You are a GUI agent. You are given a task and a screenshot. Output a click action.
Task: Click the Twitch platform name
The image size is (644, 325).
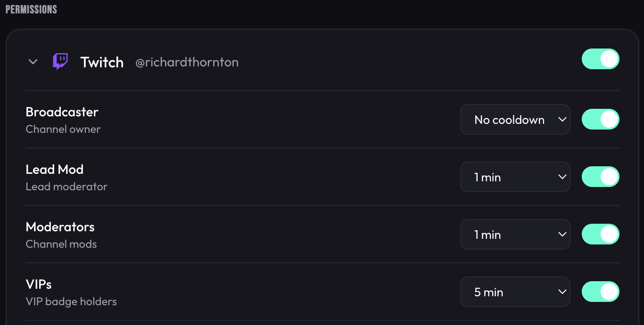[102, 62]
